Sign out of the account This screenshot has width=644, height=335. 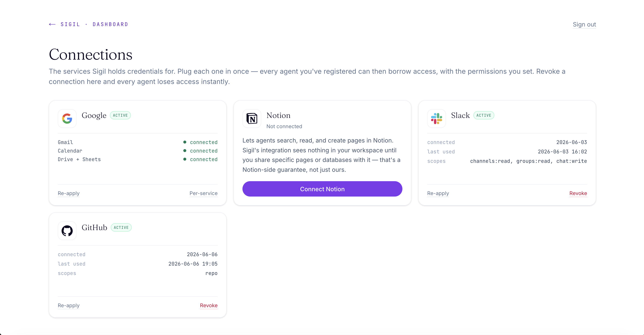click(x=584, y=25)
